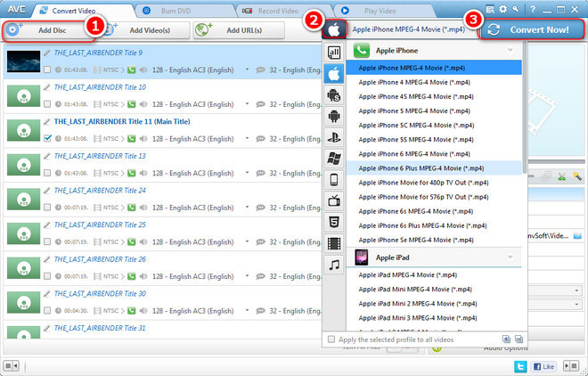This screenshot has width=588, height=376.
Task: Choose Apple iPhone 6 Plus MPEG-4 Movie
Action: point(434,168)
